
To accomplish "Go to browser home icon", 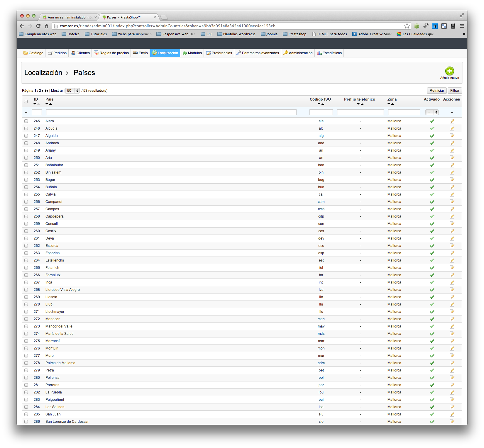I will (46, 26).
